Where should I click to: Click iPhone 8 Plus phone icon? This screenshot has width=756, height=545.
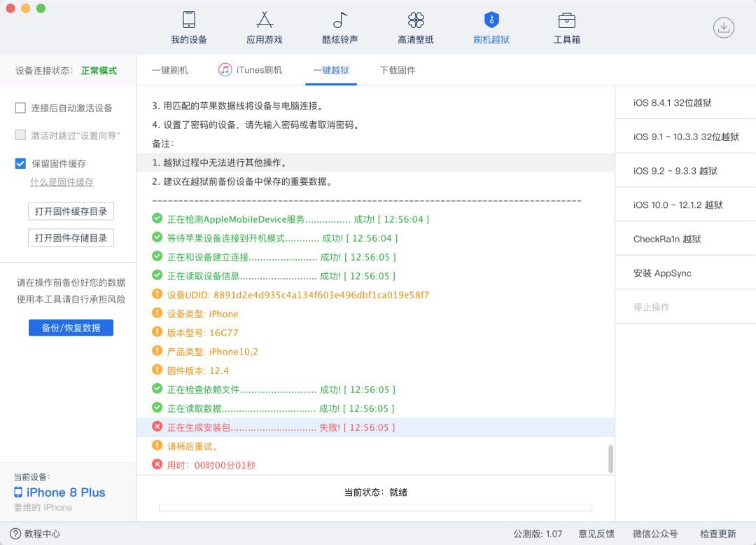17,492
